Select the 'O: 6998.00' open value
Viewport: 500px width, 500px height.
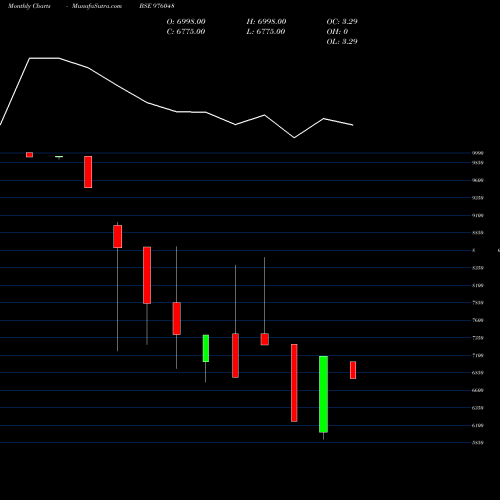[186, 21]
